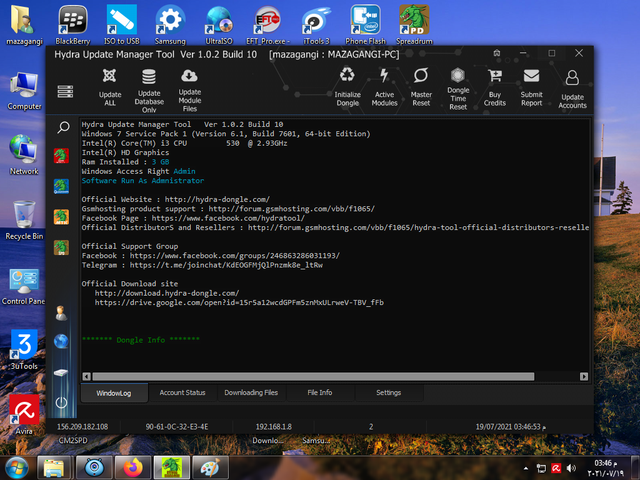Click the horizontal scrollbar thumb in log
Image resolution: width=640 pixels, height=480 pixels.
313,376
